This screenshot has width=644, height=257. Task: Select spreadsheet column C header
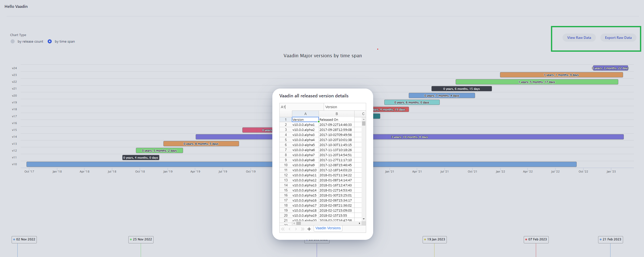point(360,114)
